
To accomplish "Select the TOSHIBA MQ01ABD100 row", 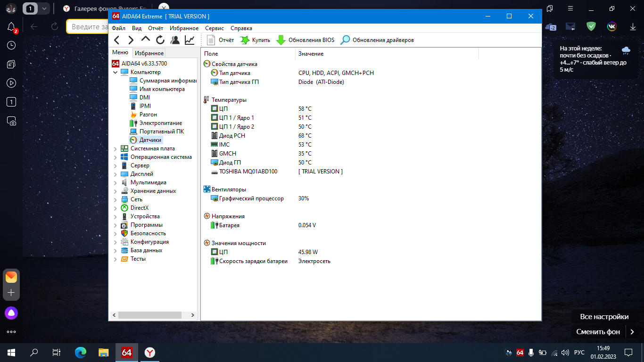I will click(x=248, y=172).
